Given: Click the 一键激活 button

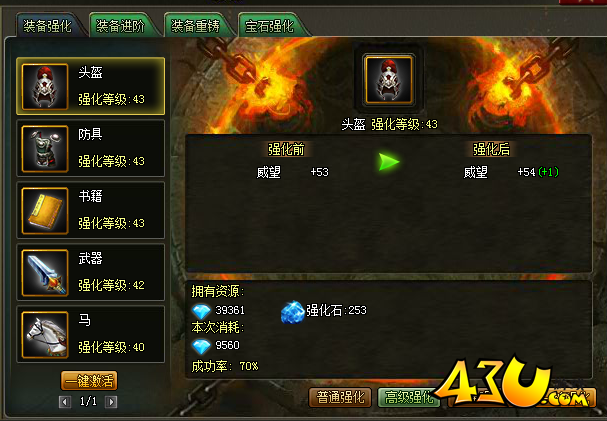Looking at the screenshot, I should [89, 381].
